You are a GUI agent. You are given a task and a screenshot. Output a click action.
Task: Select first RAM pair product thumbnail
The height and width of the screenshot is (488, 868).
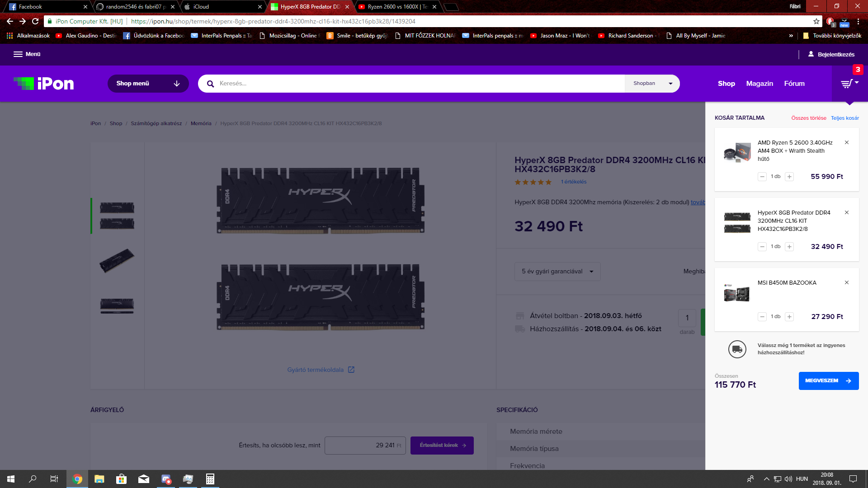(117, 216)
